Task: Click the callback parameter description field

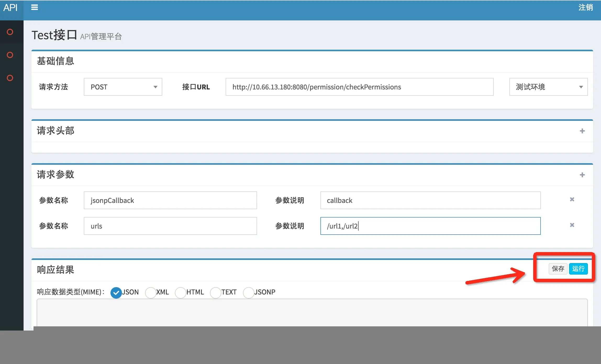Action: pyautogui.click(x=430, y=200)
